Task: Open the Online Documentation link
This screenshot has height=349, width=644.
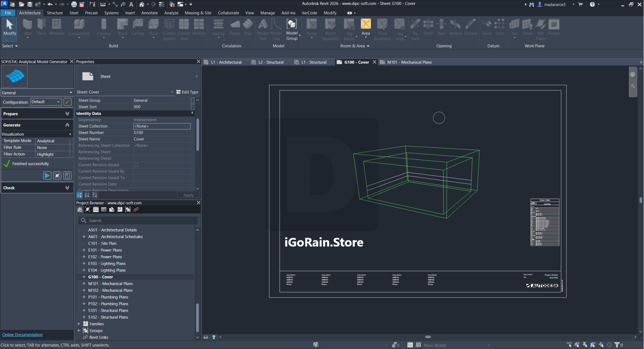Action: pyautogui.click(x=22, y=335)
